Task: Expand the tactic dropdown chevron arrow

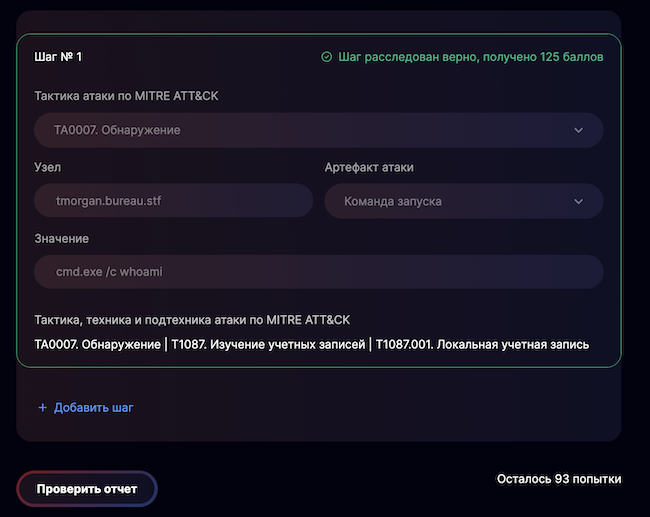Action: (x=579, y=130)
